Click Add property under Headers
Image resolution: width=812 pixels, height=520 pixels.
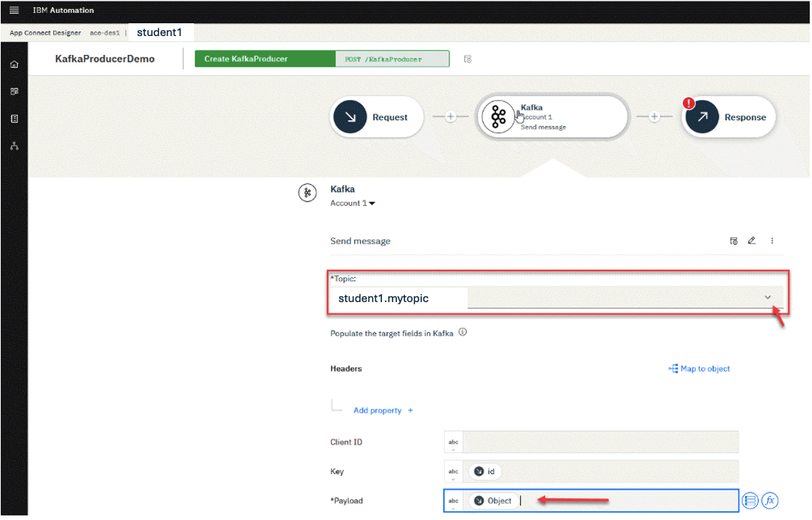[383, 410]
